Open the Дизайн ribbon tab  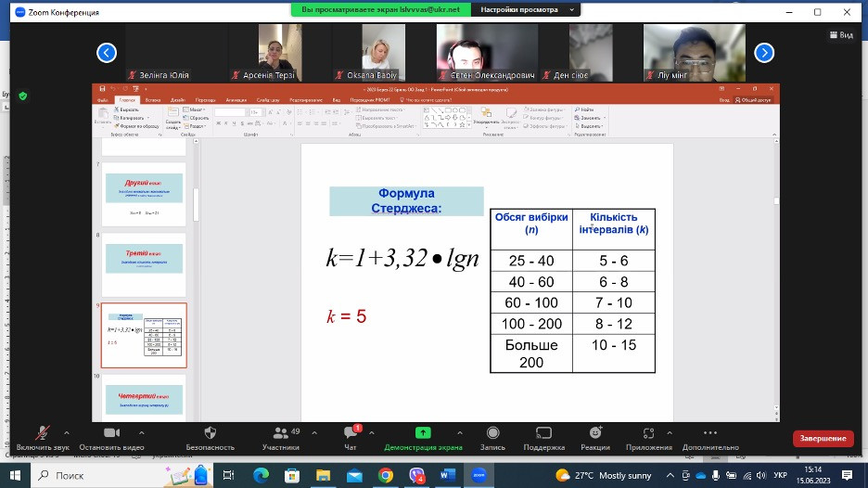[178, 100]
